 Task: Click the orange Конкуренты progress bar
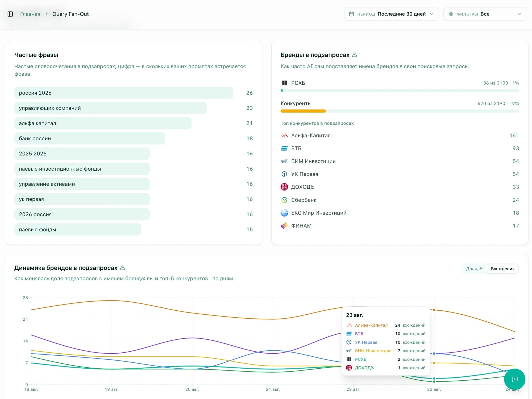(x=303, y=111)
